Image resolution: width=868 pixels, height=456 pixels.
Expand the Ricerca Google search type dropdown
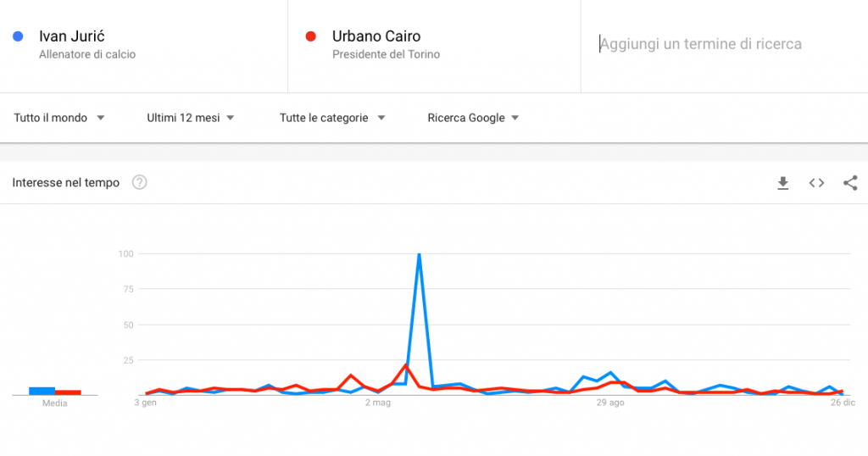coord(473,118)
